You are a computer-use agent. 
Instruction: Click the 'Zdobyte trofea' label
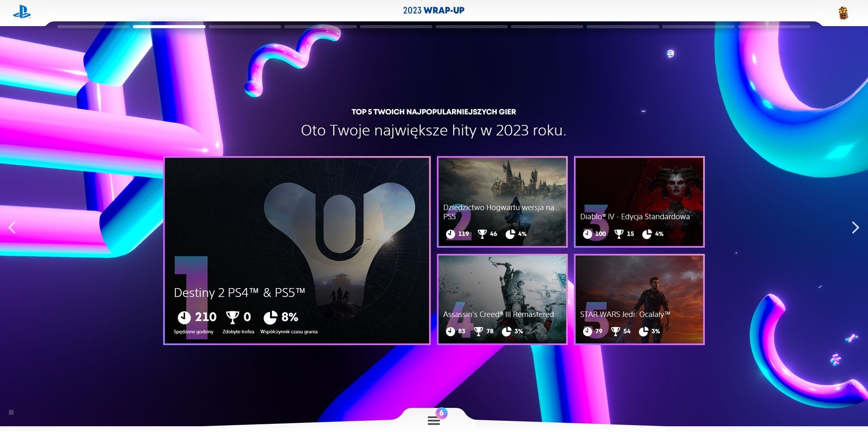(238, 332)
